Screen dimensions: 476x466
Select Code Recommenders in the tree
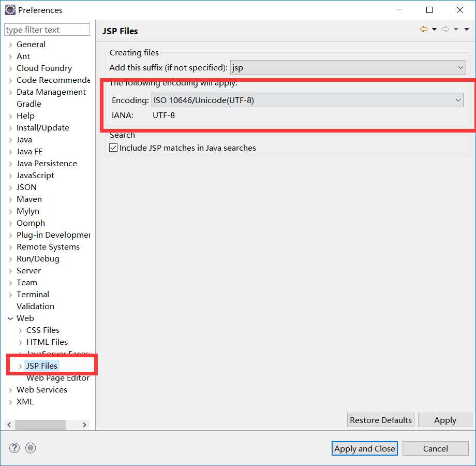(53, 80)
